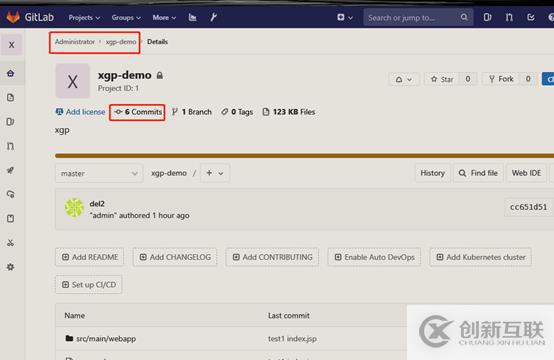Open the src/main/webapp folder
This screenshot has height=360, width=554.
pos(106,339)
